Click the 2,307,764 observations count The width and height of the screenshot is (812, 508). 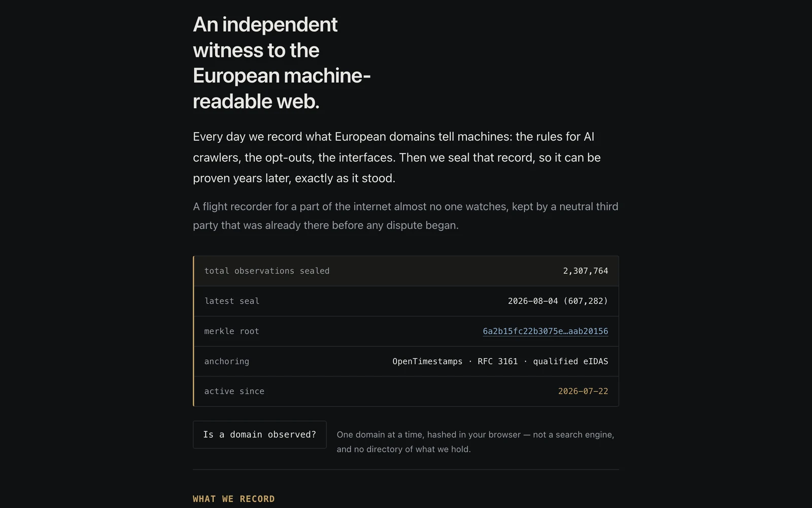pos(586,271)
